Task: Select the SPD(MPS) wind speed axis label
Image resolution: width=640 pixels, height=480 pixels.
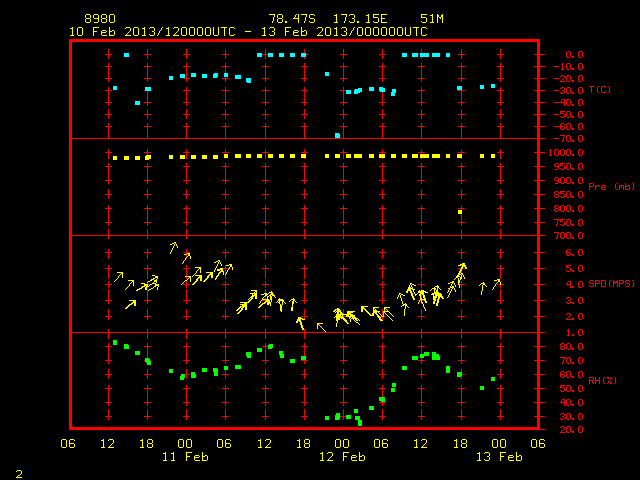Action: (x=611, y=283)
